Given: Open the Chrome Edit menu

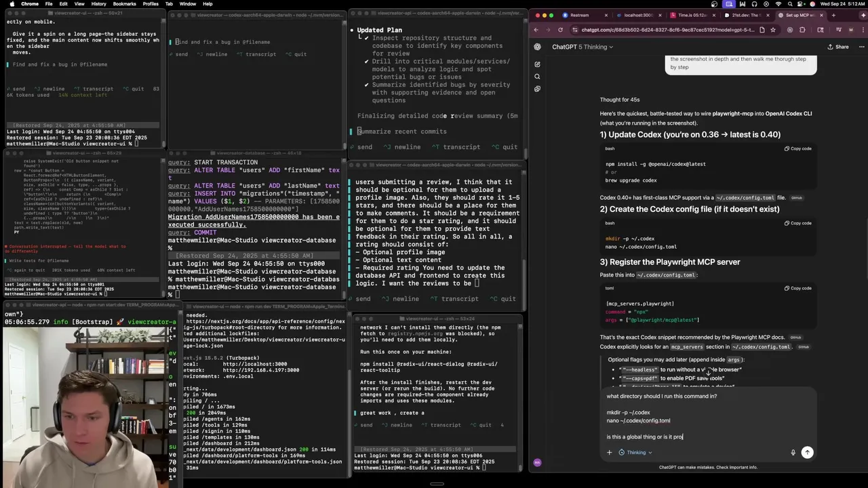Looking at the screenshot, I should click(x=63, y=4).
